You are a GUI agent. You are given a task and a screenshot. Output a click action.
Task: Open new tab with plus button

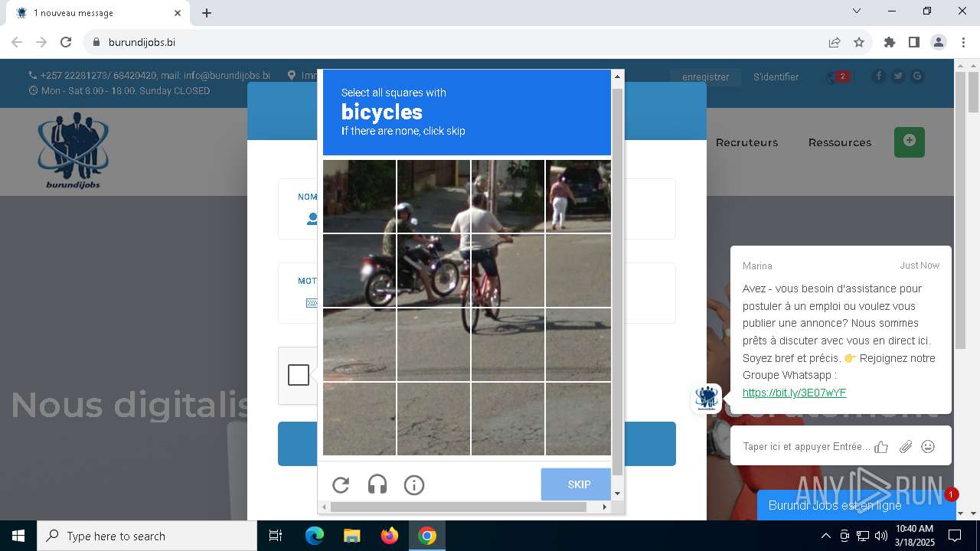pos(207,13)
